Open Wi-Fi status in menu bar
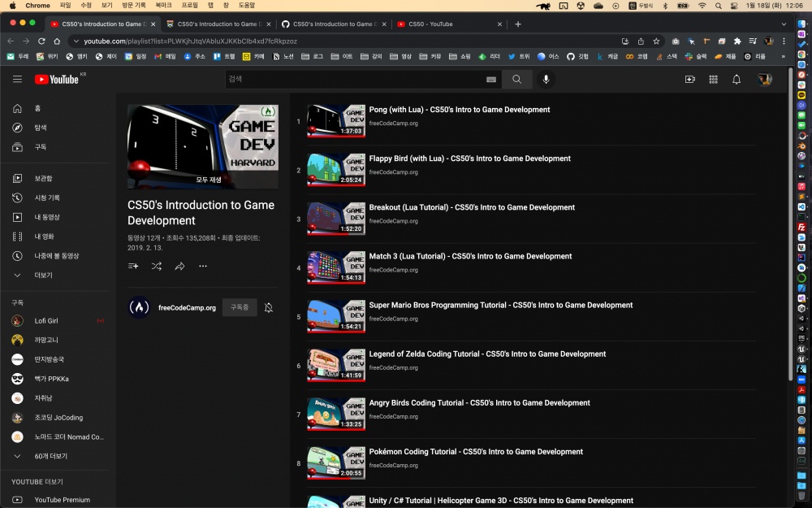Screen dimensions: 812x508 tap(702, 5)
